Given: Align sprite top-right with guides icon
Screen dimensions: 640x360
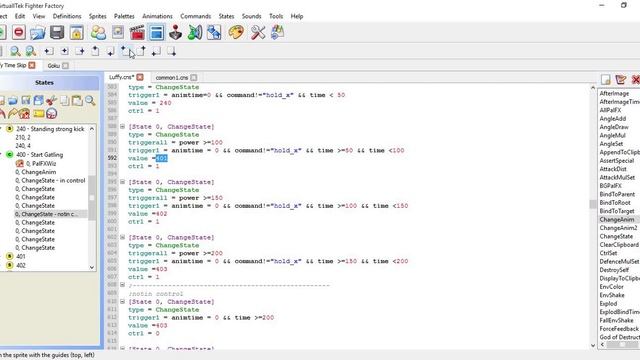Looking at the screenshot, I should (141, 51).
